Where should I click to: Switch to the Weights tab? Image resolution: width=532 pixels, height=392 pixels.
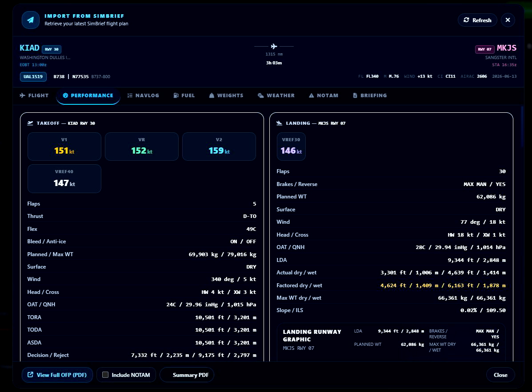point(226,95)
